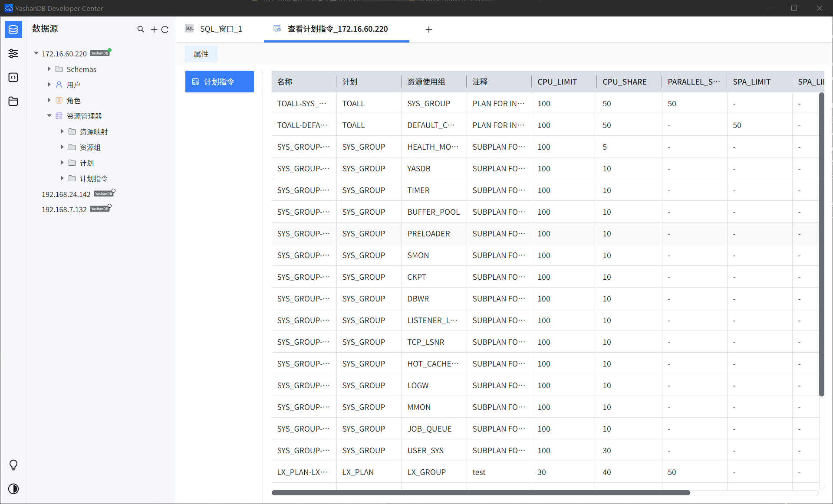Open the file folder sidebar icon
Image resolution: width=833 pixels, height=504 pixels.
(x=13, y=101)
